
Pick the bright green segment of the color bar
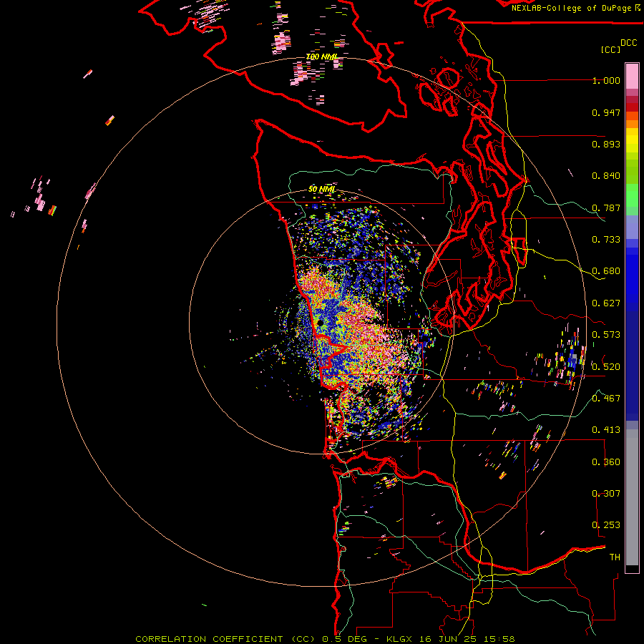pyautogui.click(x=632, y=195)
